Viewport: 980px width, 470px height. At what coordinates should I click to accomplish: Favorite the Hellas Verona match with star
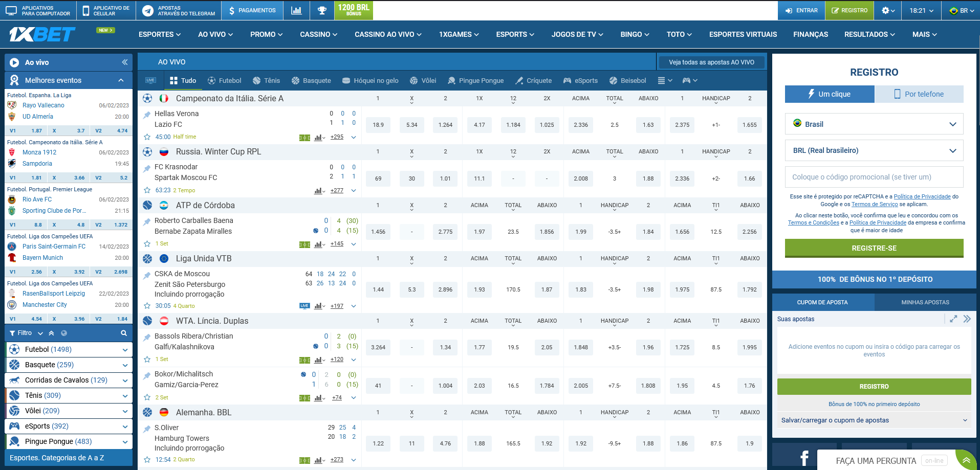pos(147,137)
